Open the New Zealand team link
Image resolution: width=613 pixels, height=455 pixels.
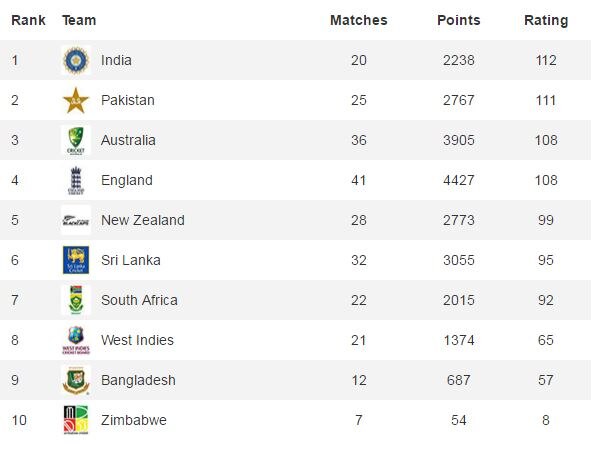(143, 220)
